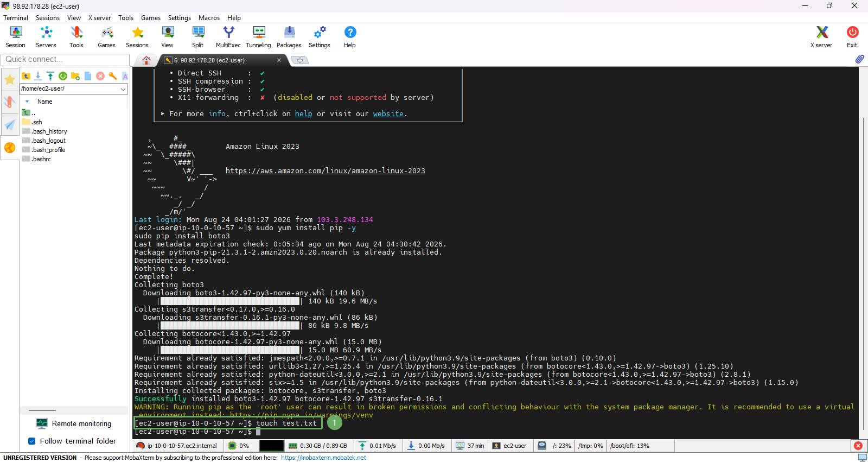The image size is (868, 462).
Task: Open the help link in terminal
Action: (303, 113)
